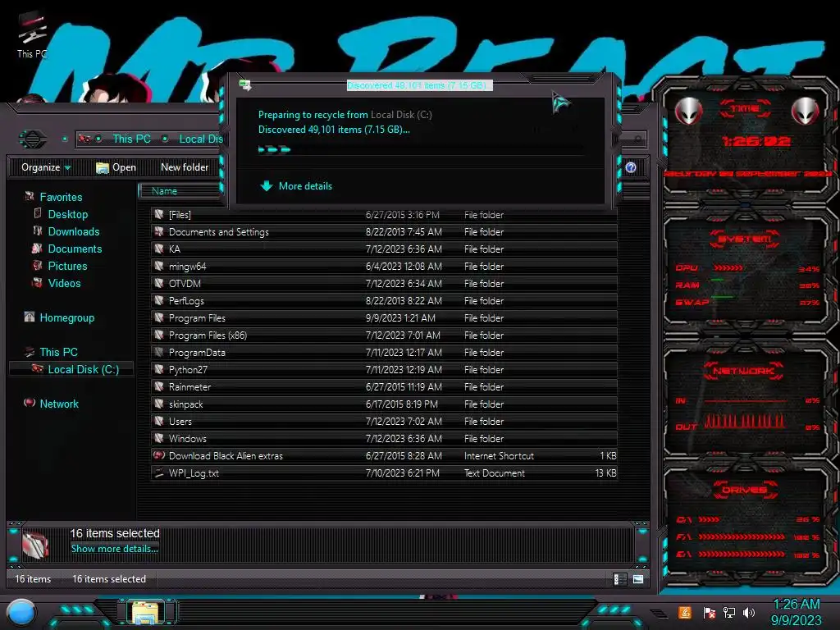840x630 pixels.
Task: Click the left alien head in Time widget
Action: click(x=688, y=112)
